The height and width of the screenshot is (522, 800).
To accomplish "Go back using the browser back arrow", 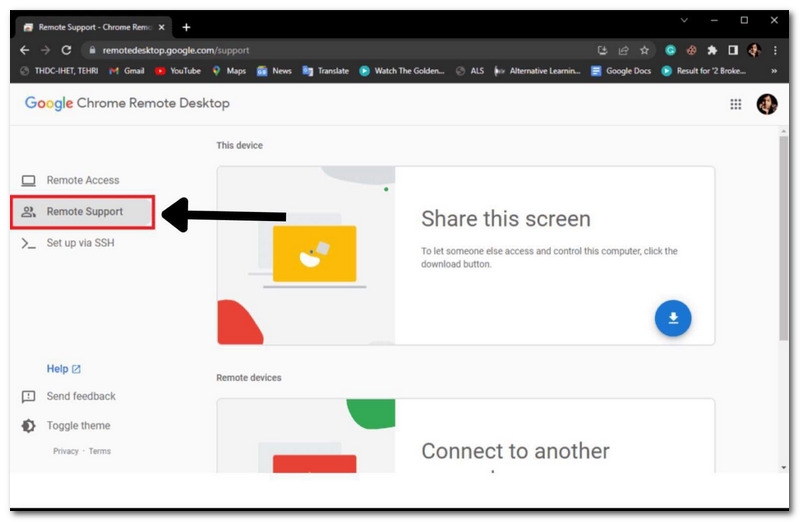I will [24, 50].
